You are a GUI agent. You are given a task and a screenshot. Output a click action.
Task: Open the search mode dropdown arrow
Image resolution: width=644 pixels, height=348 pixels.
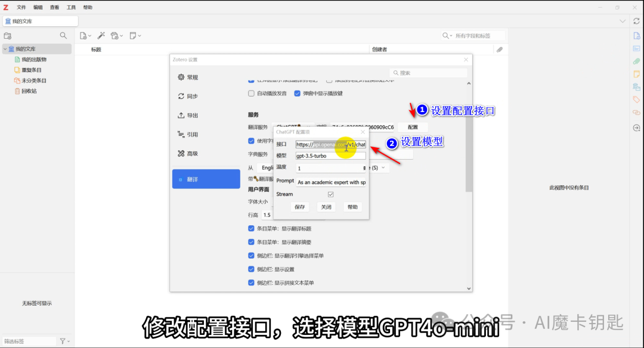451,36
